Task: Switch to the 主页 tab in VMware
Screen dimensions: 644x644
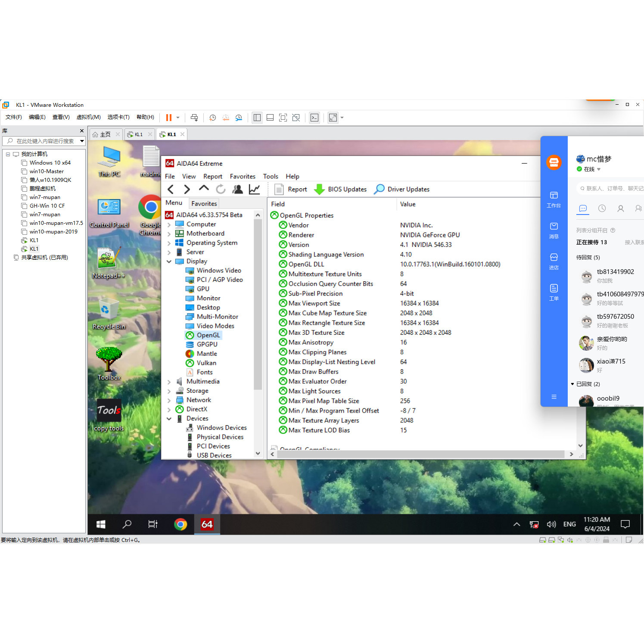Action: (106, 134)
